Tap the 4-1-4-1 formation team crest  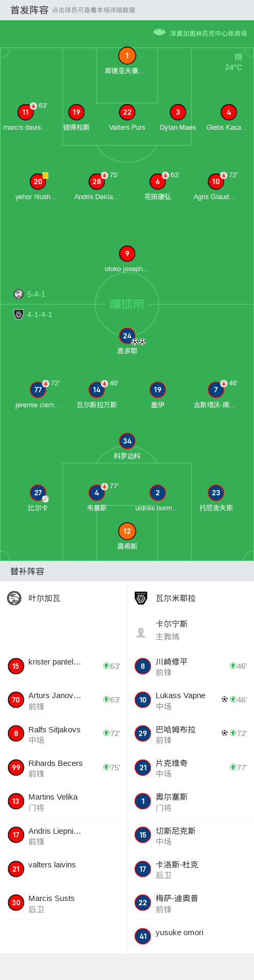(19, 314)
